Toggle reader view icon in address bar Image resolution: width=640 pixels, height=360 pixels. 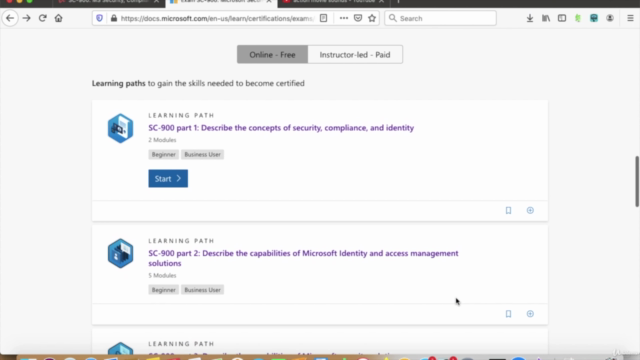[x=323, y=18]
